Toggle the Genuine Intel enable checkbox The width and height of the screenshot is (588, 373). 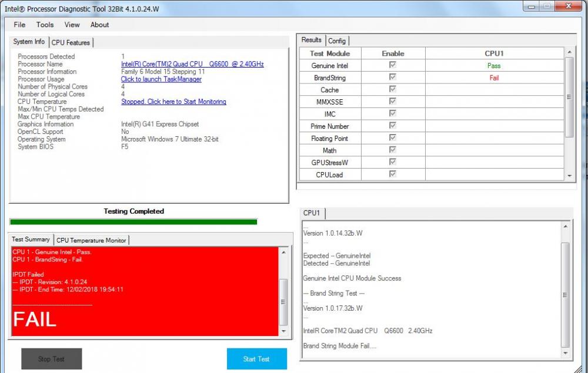click(x=393, y=65)
